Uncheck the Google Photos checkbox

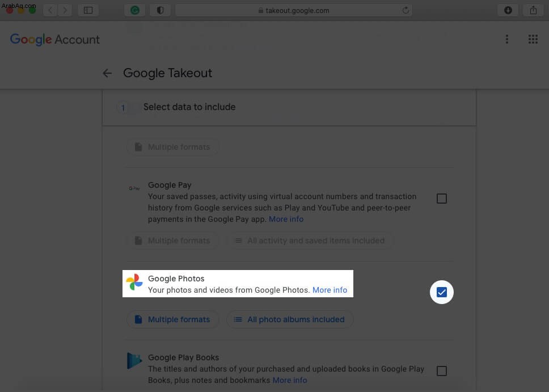pyautogui.click(x=441, y=292)
